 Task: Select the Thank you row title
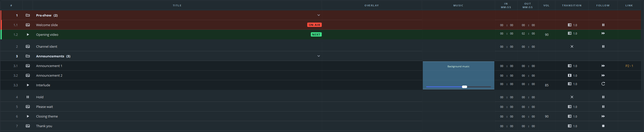coord(44,126)
